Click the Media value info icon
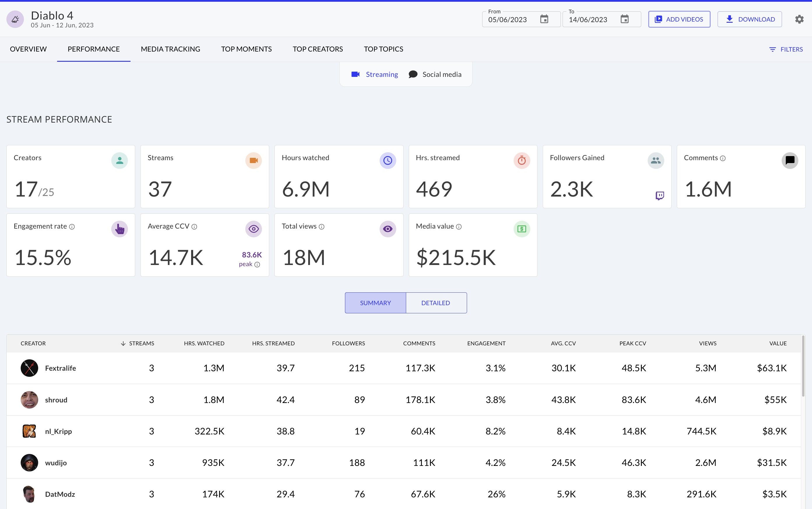The width and height of the screenshot is (812, 509). coord(459,227)
